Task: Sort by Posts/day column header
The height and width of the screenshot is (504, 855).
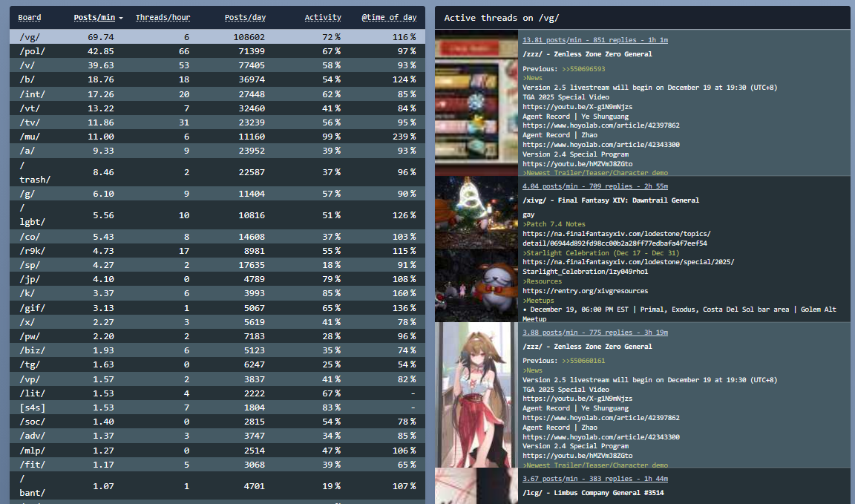Action: pyautogui.click(x=245, y=18)
